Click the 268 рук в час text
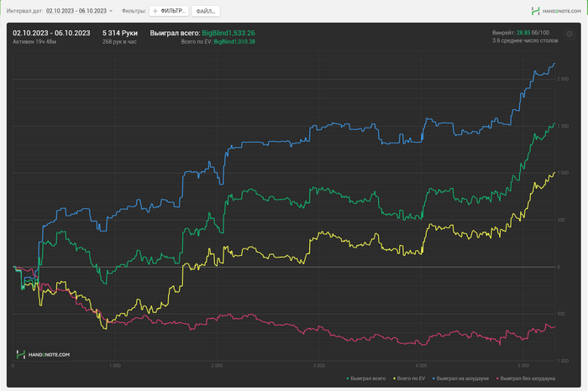588x391 pixels. click(119, 42)
